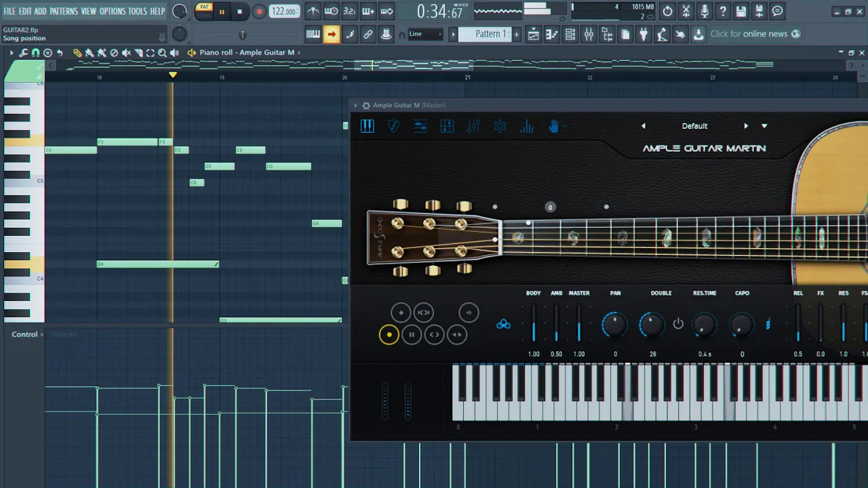
Task: Toggle the Ample Guitar pause-style round button
Action: [412, 334]
